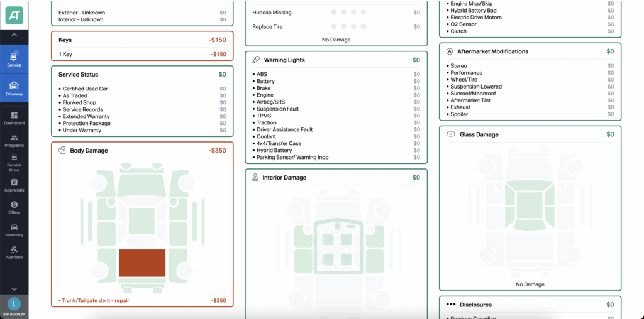Click the Body Damage panel icon

click(x=62, y=151)
